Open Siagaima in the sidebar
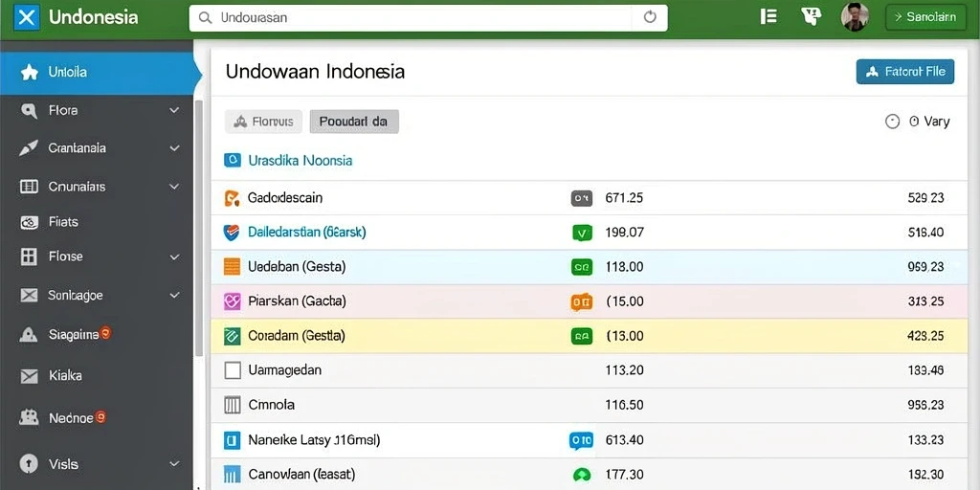The width and height of the screenshot is (980, 490). tap(74, 335)
